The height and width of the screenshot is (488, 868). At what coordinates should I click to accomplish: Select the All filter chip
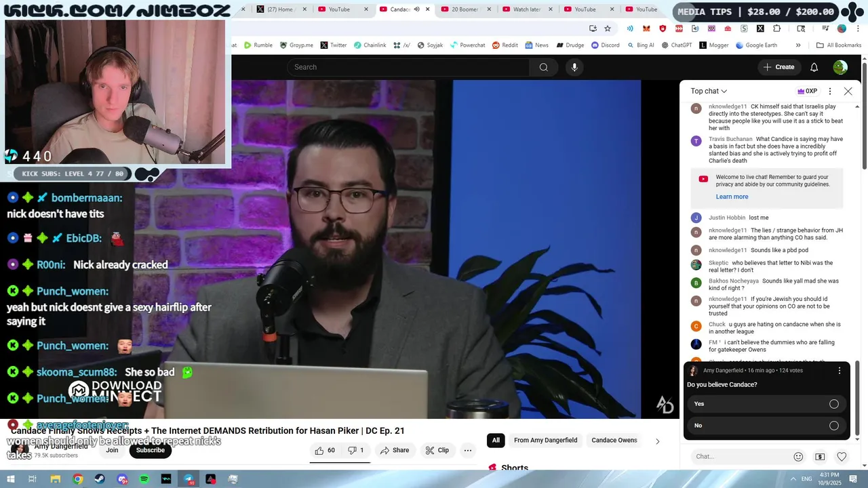[496, 441]
